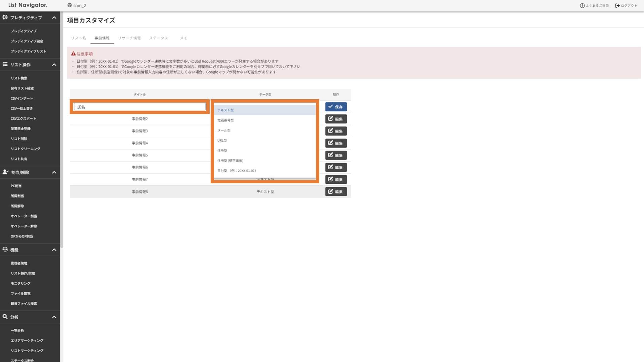Click the リスト操作 list icon in sidebar
This screenshot has width=644, height=362.
[x=5, y=64]
